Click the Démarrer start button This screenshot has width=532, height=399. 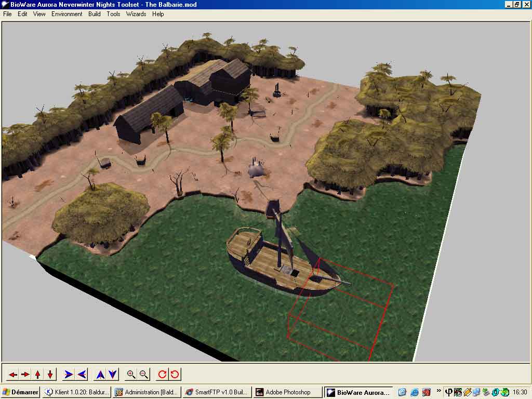(20, 392)
